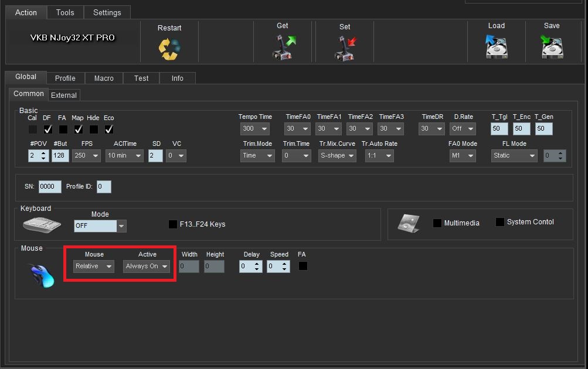Click the Set joystick icon

point(345,49)
